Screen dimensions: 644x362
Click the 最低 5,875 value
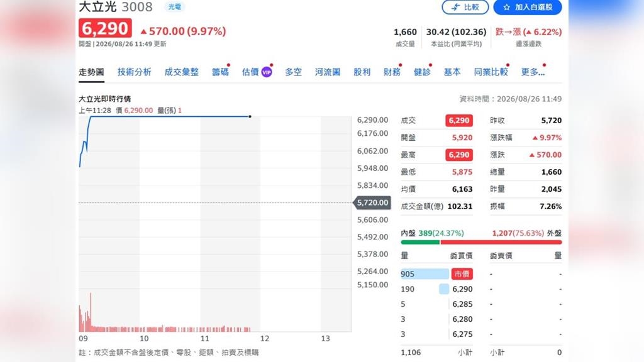click(x=462, y=172)
